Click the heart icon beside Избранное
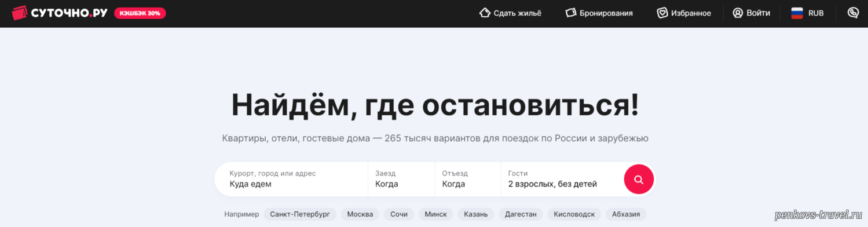Screen dimensions: 868x227 click(x=662, y=13)
